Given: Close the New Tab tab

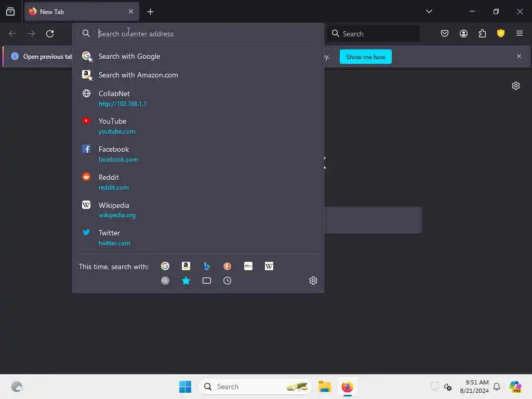Looking at the screenshot, I should tap(131, 11).
